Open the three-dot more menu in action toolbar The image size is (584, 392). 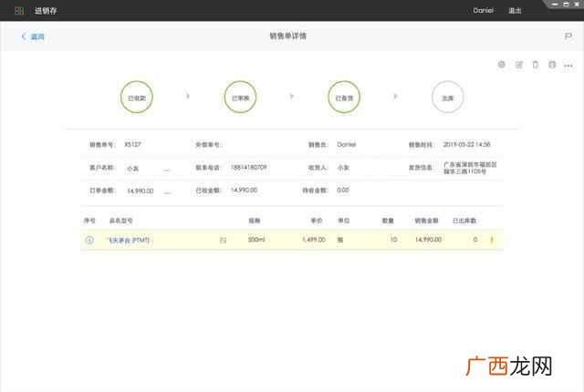[x=568, y=66]
